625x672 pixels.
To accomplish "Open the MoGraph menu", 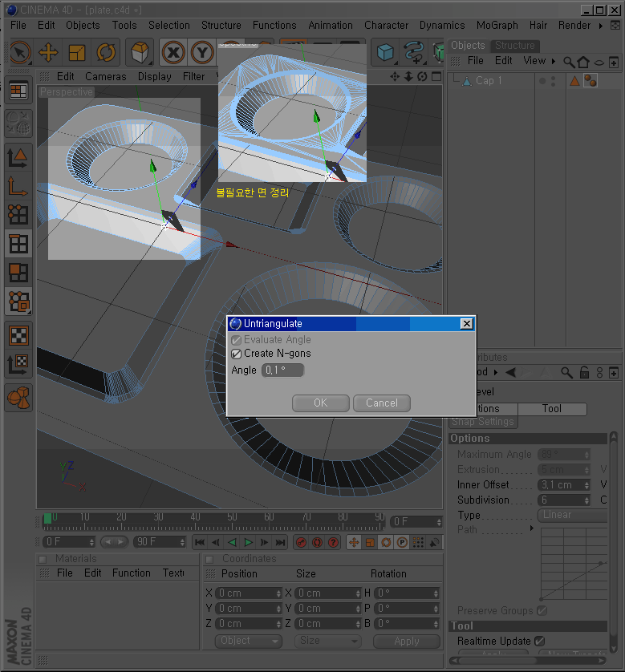I will (x=497, y=26).
